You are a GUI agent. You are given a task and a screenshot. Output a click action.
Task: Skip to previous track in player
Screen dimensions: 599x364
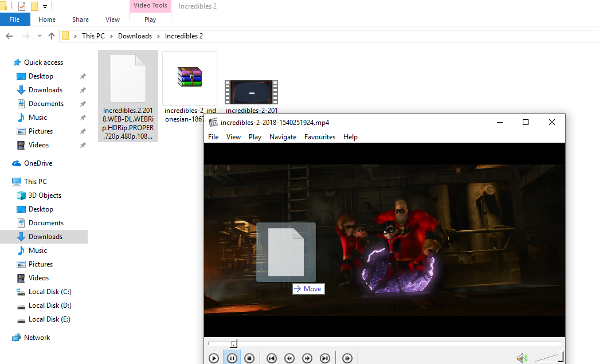[x=272, y=358]
